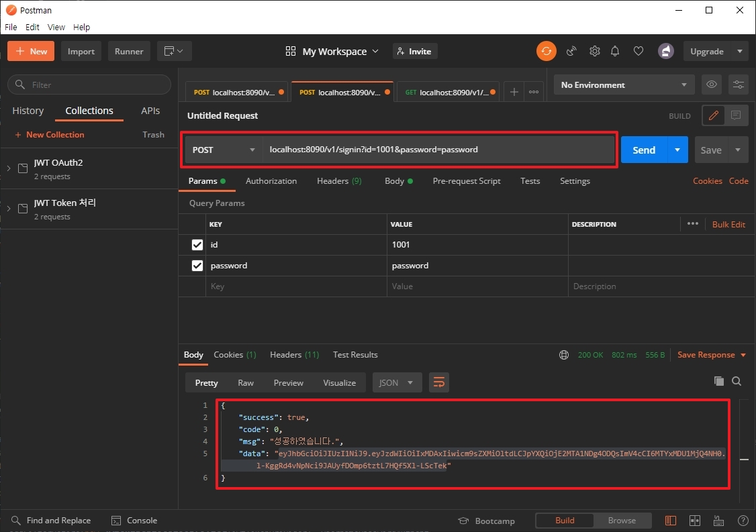Open the Cookies link near Code
756x532 pixels.
[x=707, y=181]
